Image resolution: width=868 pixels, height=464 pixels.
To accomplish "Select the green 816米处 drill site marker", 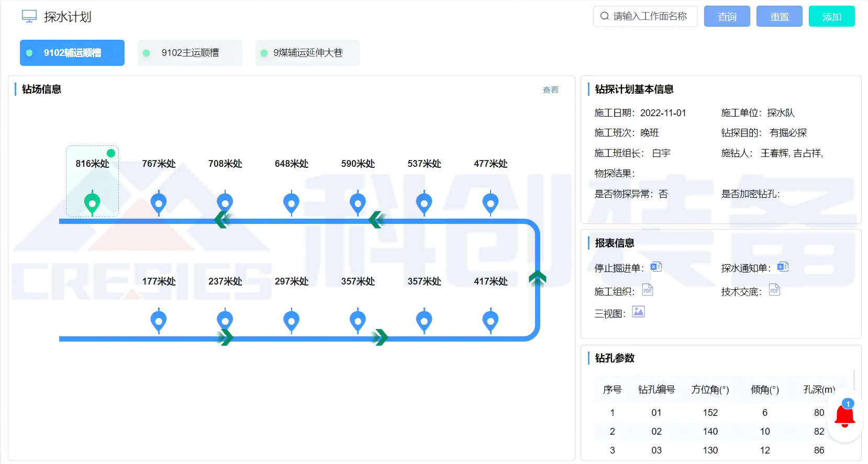I will point(92,202).
